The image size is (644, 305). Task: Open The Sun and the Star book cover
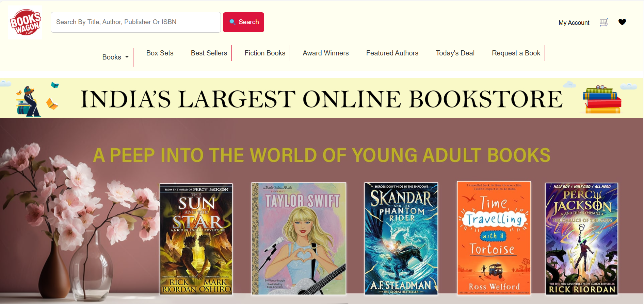[x=196, y=239]
